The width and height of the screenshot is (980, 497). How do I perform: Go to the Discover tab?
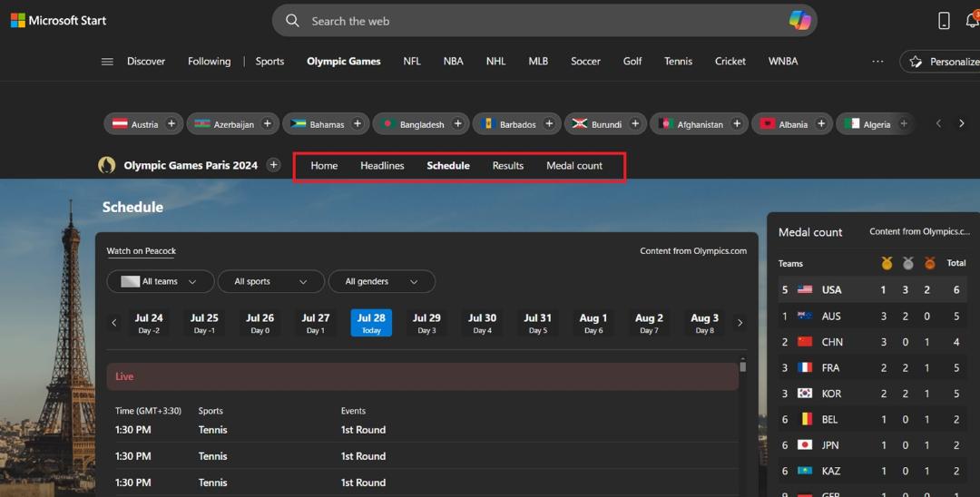coord(146,61)
